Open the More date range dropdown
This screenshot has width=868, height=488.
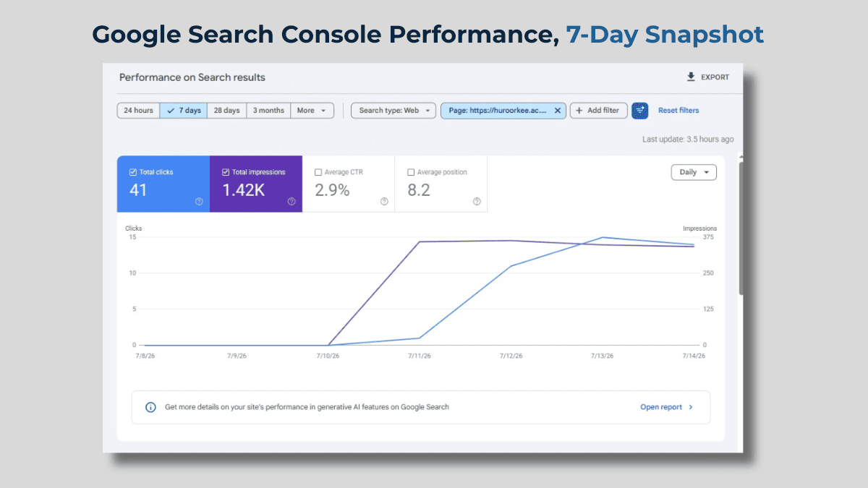click(312, 111)
